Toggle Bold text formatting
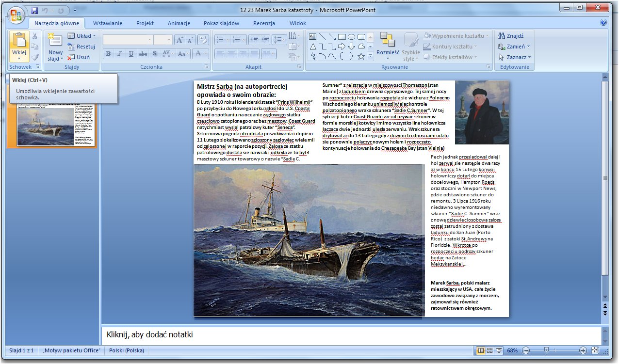The height and width of the screenshot is (364, 619). coord(108,54)
